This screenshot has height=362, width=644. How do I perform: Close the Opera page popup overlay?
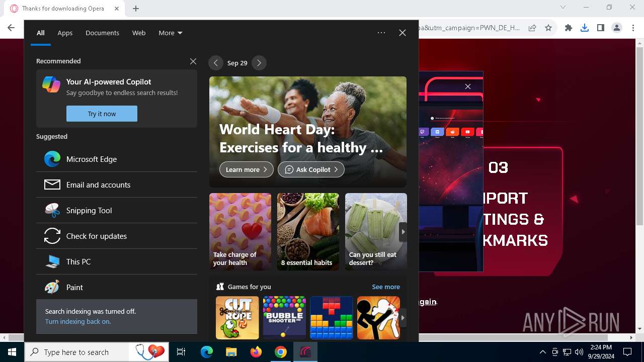click(x=468, y=86)
